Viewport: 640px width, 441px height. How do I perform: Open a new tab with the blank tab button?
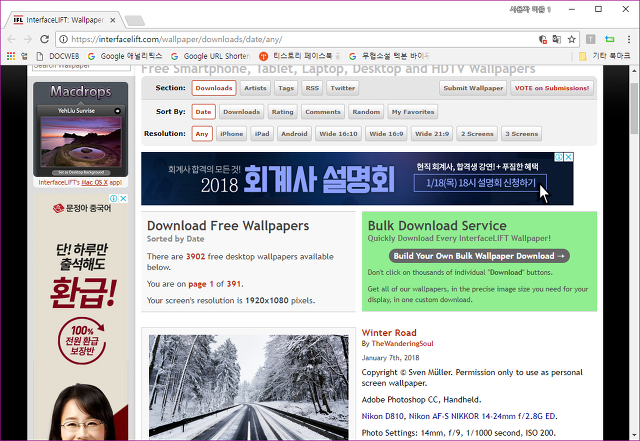click(135, 20)
